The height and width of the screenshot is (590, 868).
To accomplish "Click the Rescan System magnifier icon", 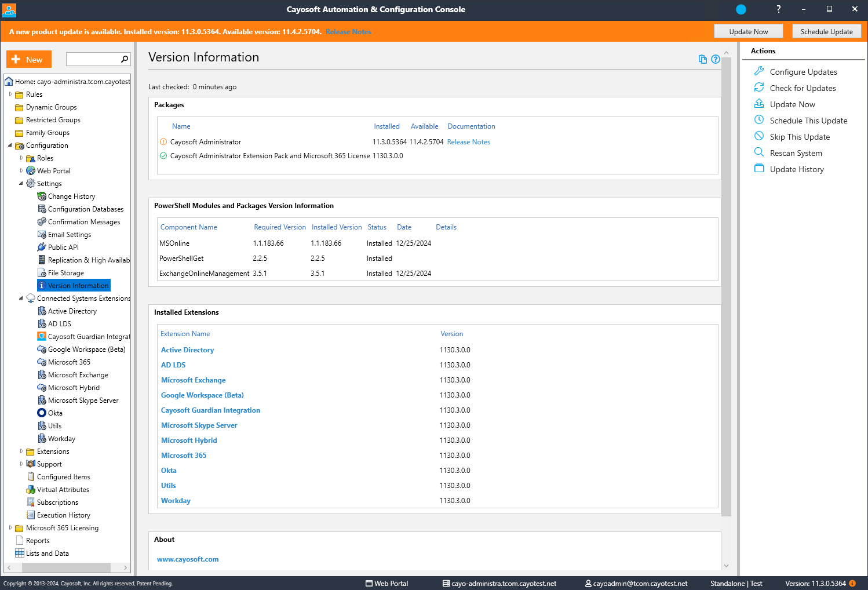I will click(759, 152).
